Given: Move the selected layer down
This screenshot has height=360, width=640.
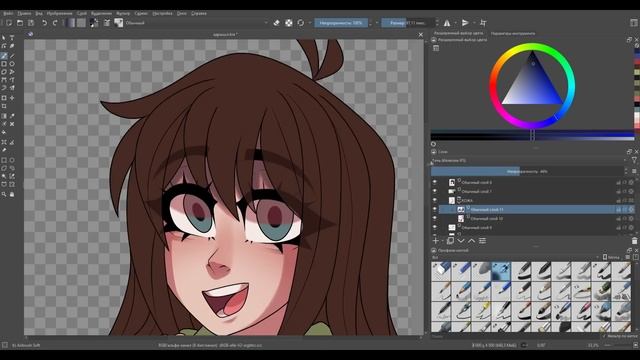Looking at the screenshot, I should point(461,241).
